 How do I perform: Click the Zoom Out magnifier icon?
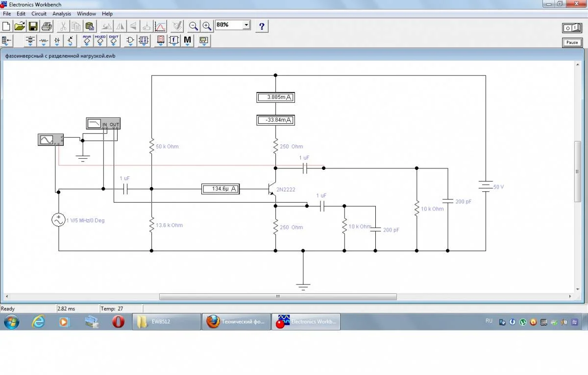tap(194, 26)
